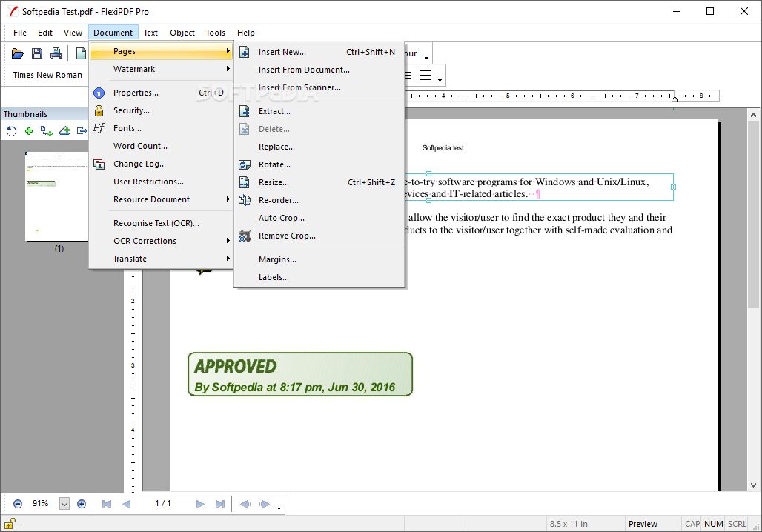This screenshot has width=762, height=532.
Task: Open the Tools menu
Action: pos(215,33)
